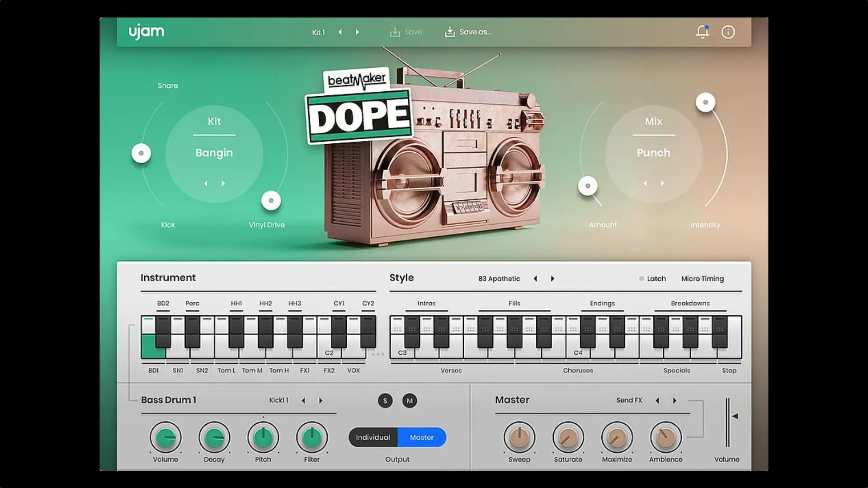Open notifications via bell icon
This screenshot has height=488, width=868.
(x=703, y=32)
